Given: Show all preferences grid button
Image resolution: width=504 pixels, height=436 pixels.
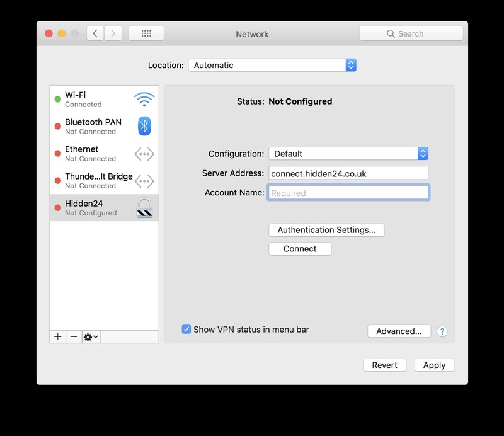Looking at the screenshot, I should tap(146, 33).
